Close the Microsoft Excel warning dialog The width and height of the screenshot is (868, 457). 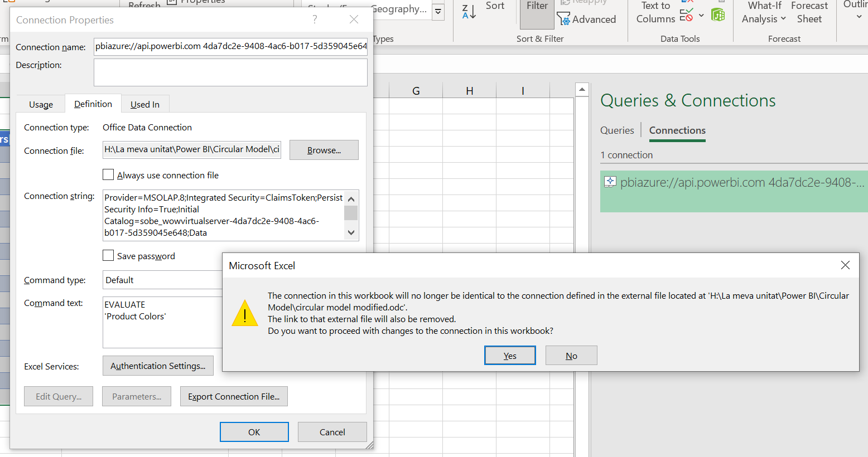pos(845,265)
